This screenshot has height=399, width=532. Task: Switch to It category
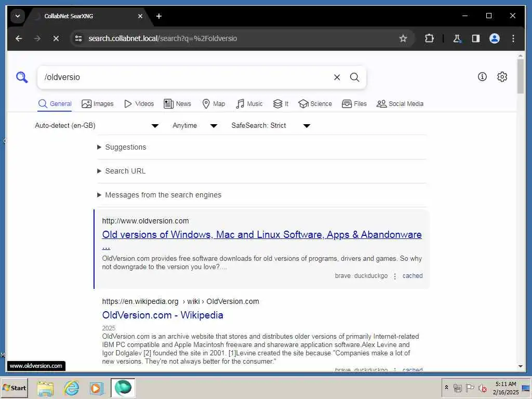[281, 104]
